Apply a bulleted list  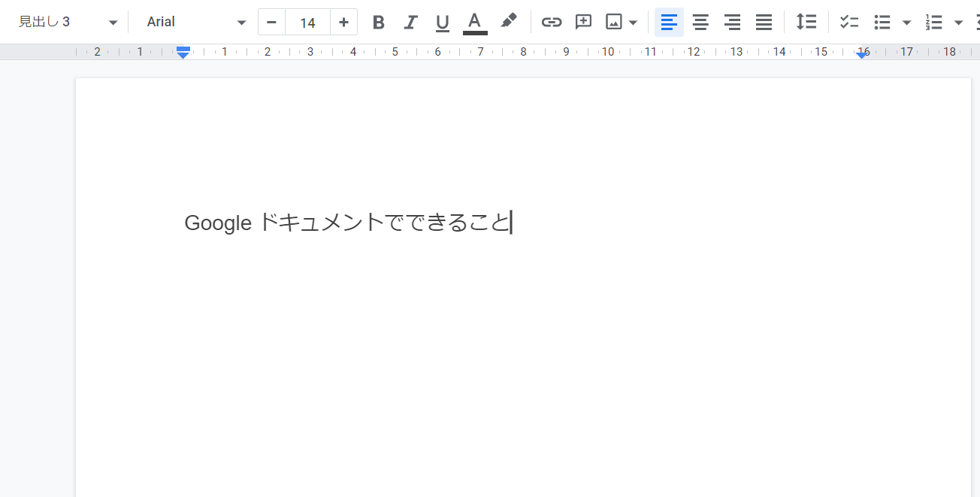pos(882,22)
